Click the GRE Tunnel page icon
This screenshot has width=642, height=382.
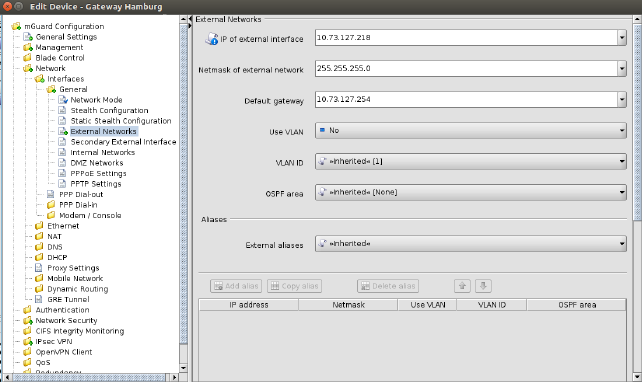(39, 299)
